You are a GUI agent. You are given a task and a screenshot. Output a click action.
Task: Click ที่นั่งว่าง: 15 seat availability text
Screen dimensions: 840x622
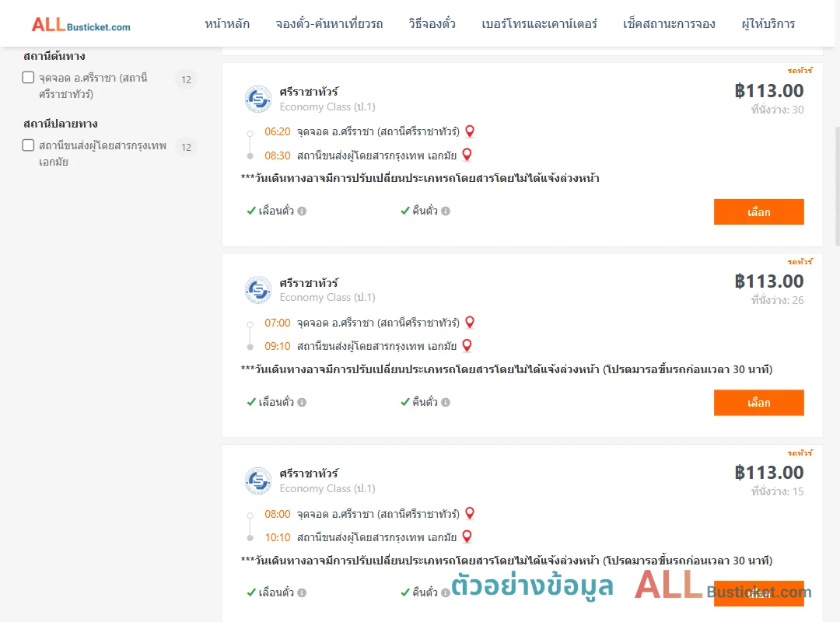777,491
